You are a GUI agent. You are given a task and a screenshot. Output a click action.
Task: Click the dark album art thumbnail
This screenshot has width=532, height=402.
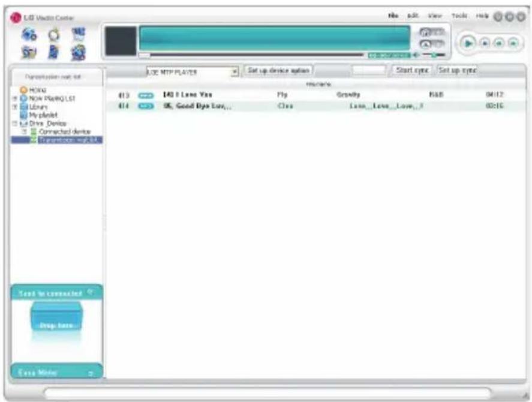(121, 41)
